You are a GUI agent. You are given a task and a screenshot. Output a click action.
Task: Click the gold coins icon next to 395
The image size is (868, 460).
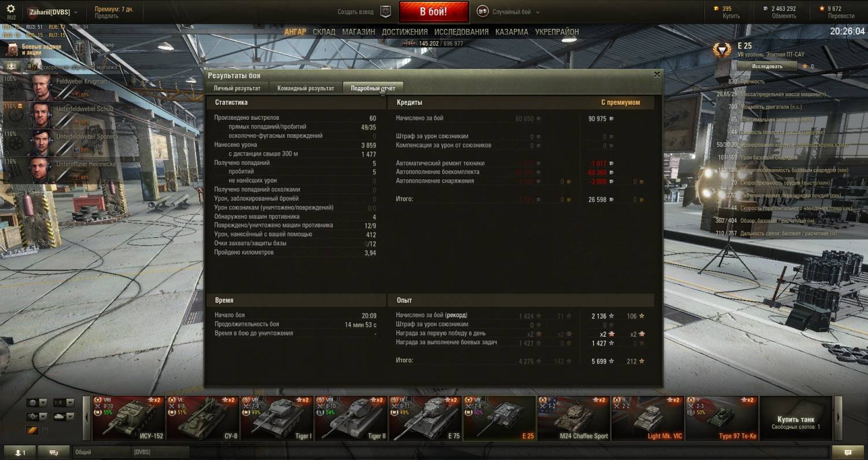point(716,9)
